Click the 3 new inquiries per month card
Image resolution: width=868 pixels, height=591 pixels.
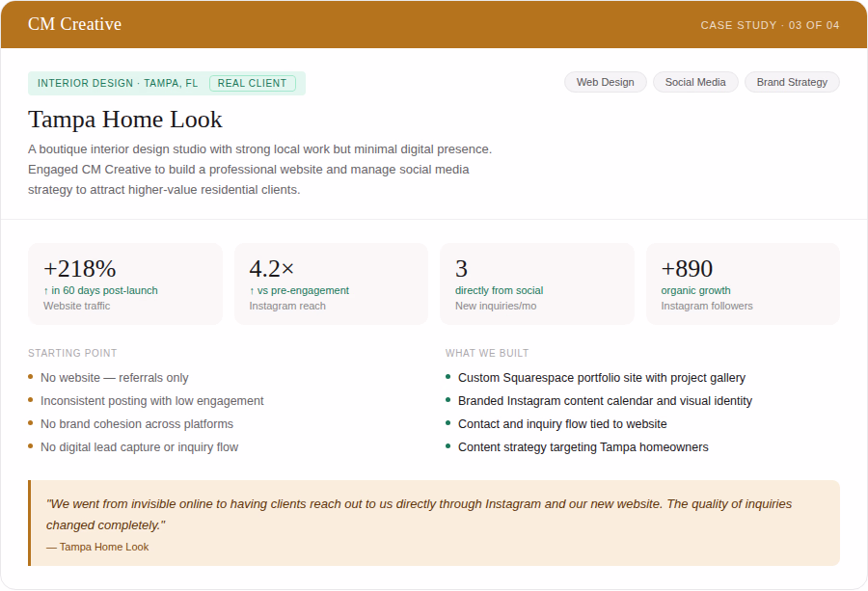coord(537,283)
